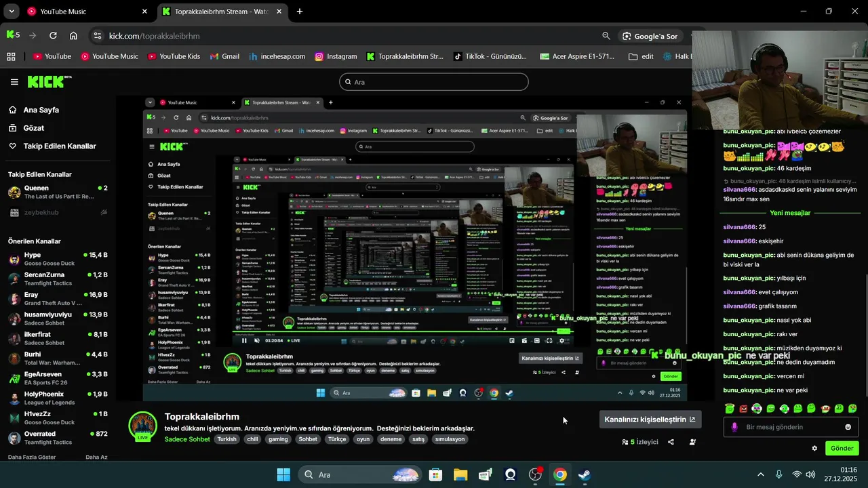The image size is (868, 488).
Task: Select the gaming tag
Action: 278,439
